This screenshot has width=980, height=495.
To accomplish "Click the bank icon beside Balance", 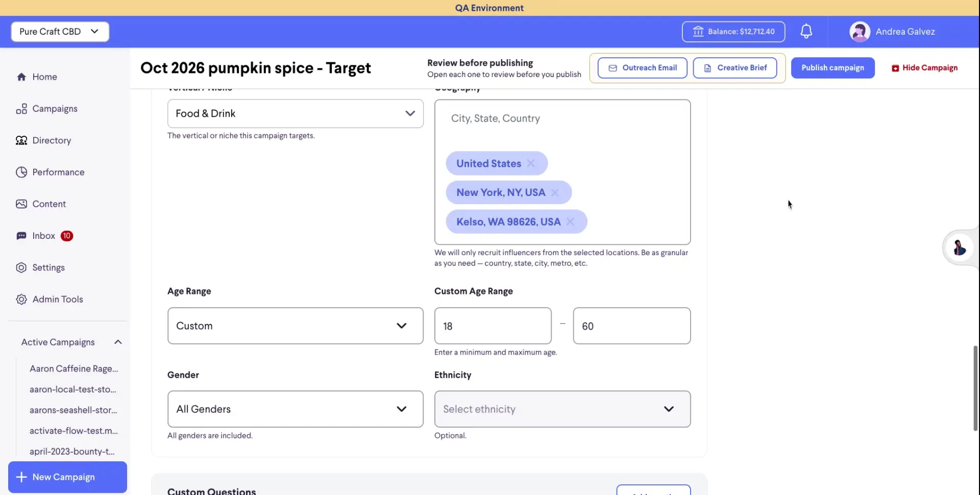I will pos(698,32).
